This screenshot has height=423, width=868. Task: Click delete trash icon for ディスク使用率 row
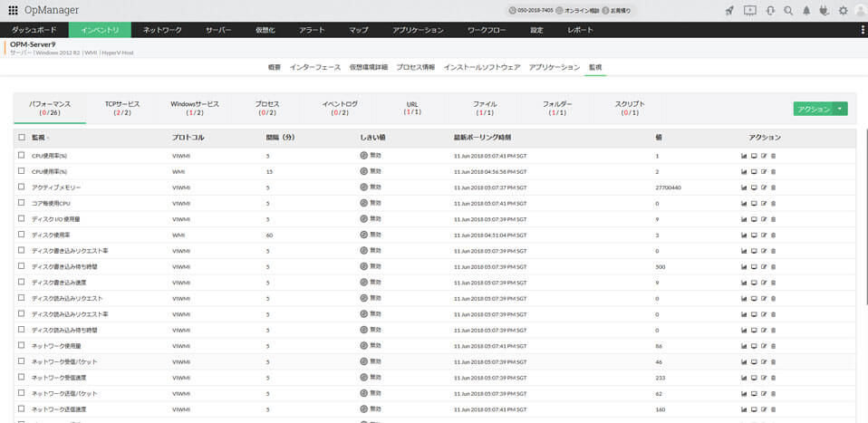(x=773, y=235)
